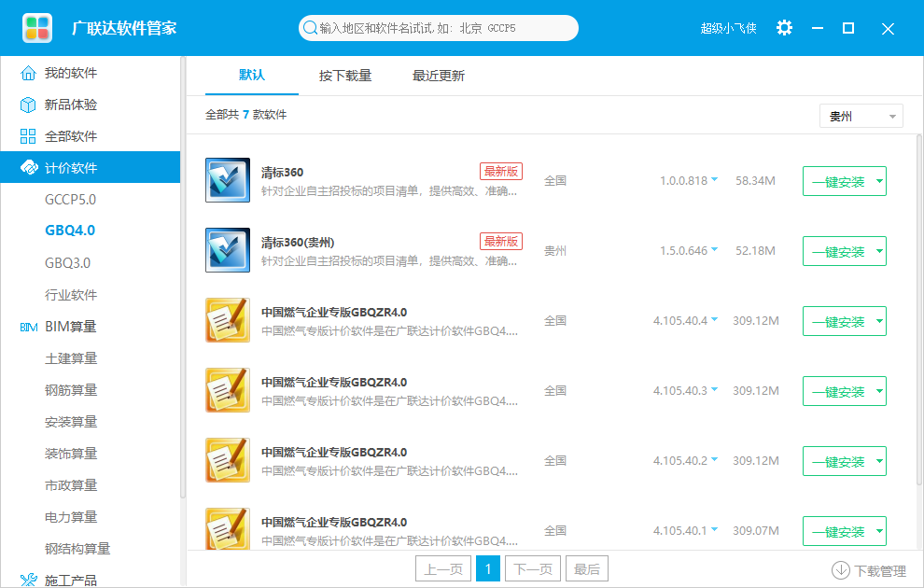This screenshot has height=588, width=924.
Task: Click the 清标360(贵州) software icon
Action: point(228,250)
